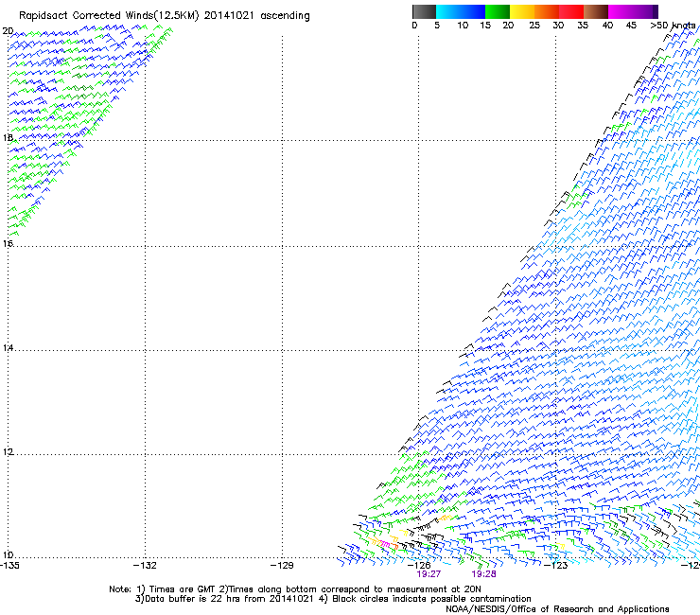Click the gray 0-5 knots color swatch

pyautogui.click(x=424, y=11)
